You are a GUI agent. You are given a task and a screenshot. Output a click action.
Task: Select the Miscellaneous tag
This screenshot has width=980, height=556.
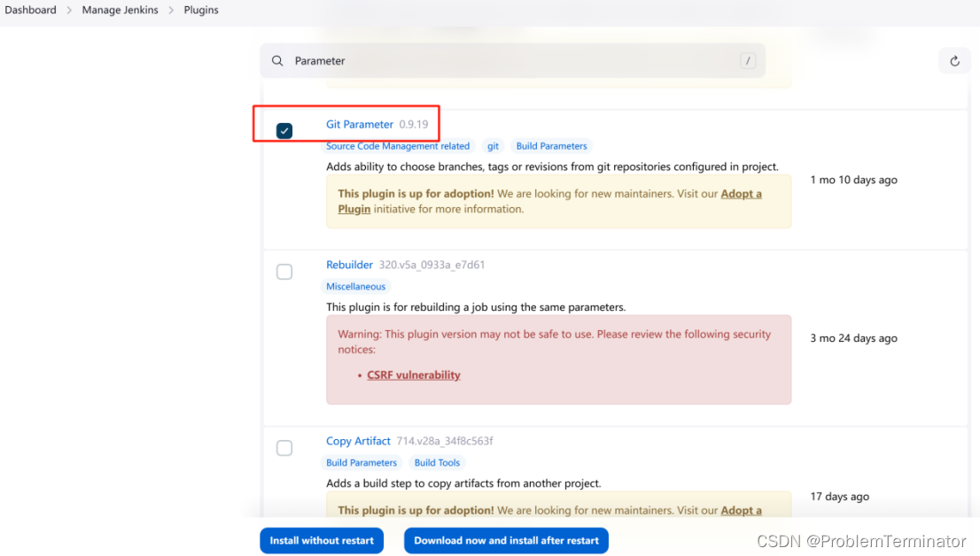click(x=355, y=287)
